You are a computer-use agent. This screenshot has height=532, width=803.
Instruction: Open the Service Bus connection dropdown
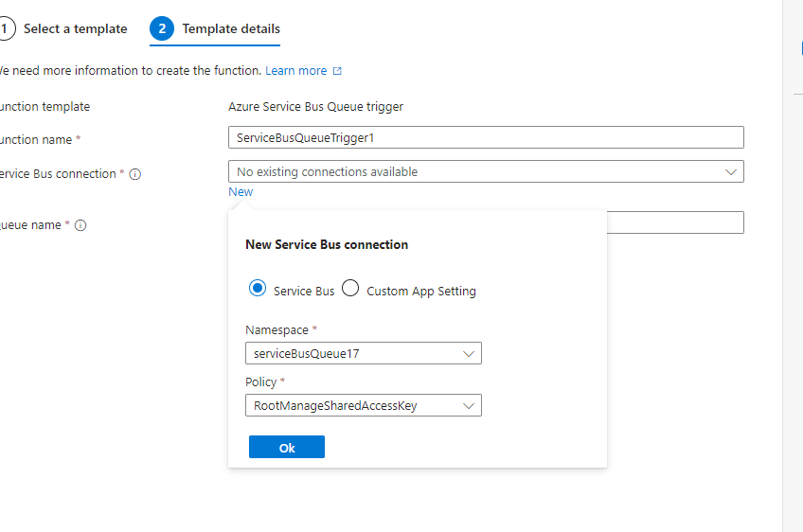pyautogui.click(x=486, y=171)
